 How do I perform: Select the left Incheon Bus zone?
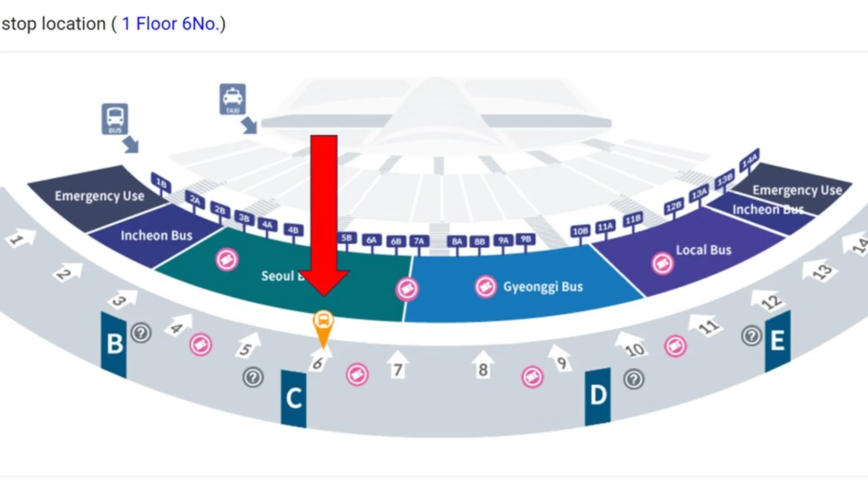tap(155, 235)
